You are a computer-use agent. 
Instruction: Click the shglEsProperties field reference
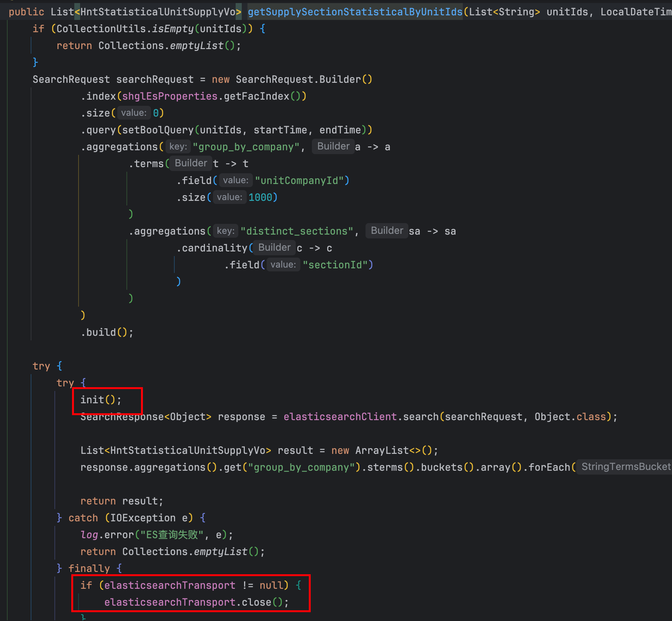coord(170,96)
